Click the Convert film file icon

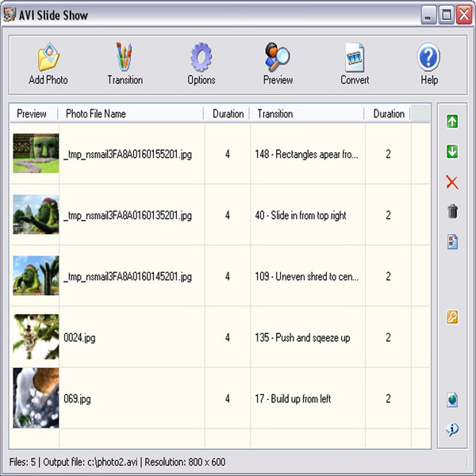click(x=355, y=57)
